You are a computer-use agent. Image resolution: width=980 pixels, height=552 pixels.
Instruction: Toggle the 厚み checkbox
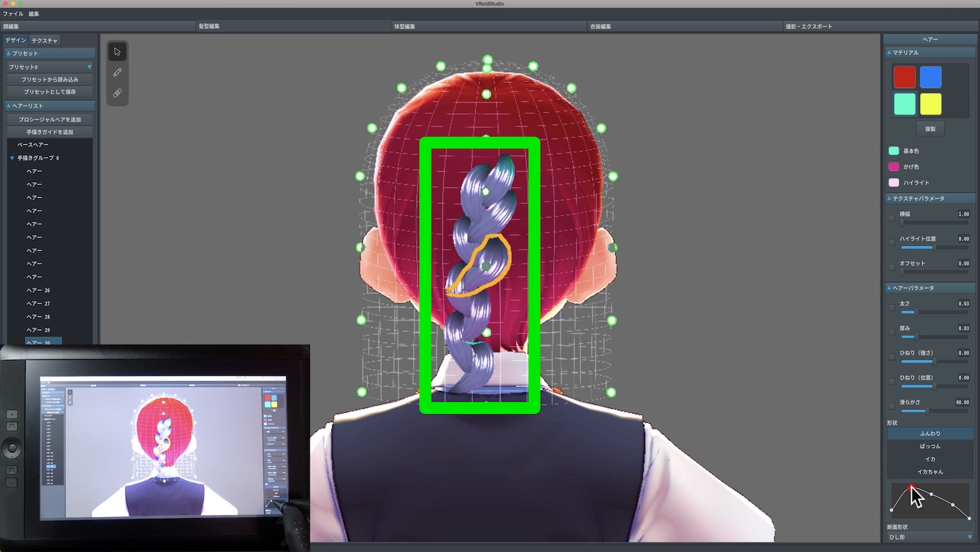pyautogui.click(x=892, y=332)
